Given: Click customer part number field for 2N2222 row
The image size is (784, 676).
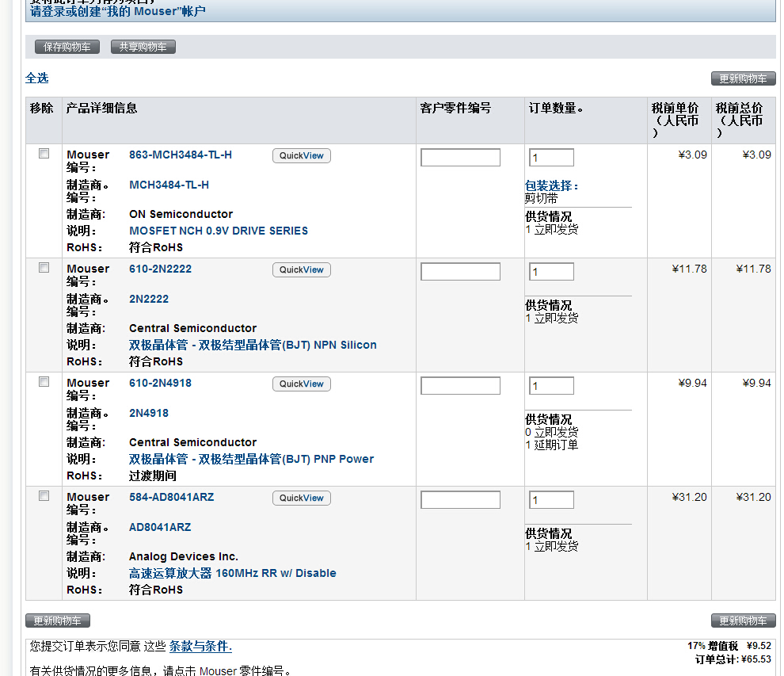Looking at the screenshot, I should pyautogui.click(x=460, y=271).
